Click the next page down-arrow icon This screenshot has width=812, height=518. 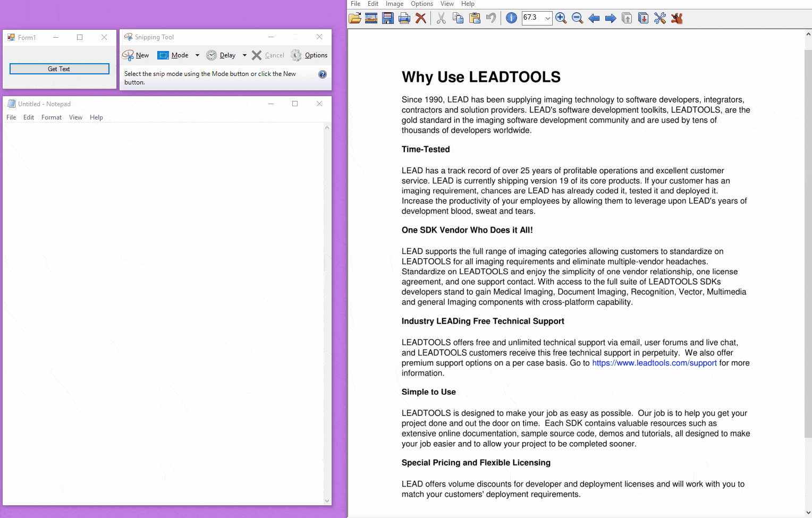pyautogui.click(x=643, y=18)
